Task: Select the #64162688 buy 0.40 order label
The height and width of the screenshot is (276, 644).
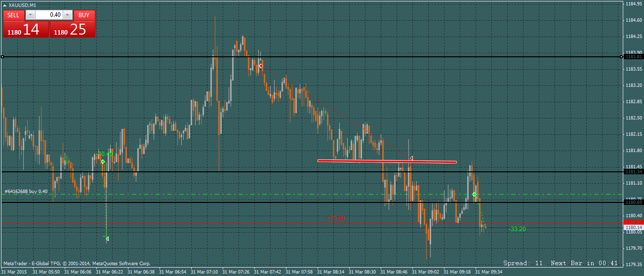Action: pos(26,192)
